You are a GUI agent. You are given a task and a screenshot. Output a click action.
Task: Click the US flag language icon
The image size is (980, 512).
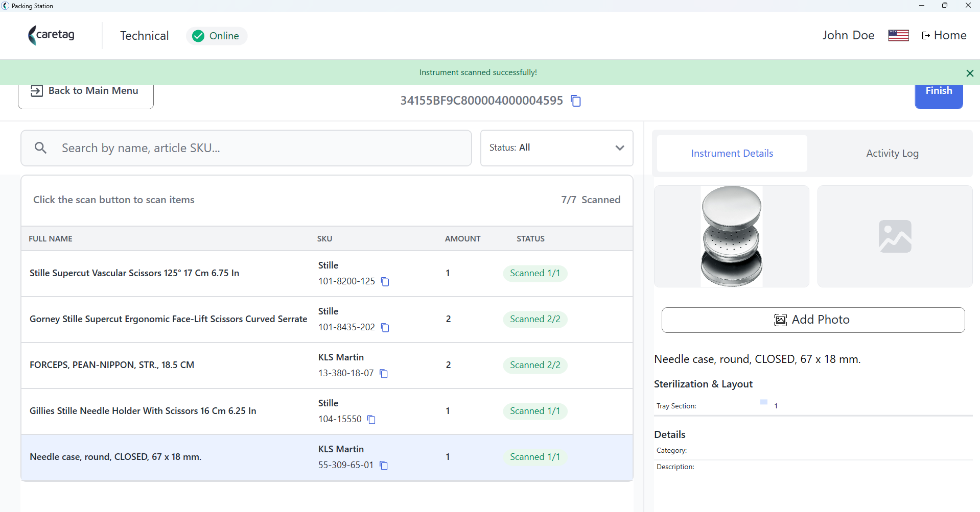[898, 35]
